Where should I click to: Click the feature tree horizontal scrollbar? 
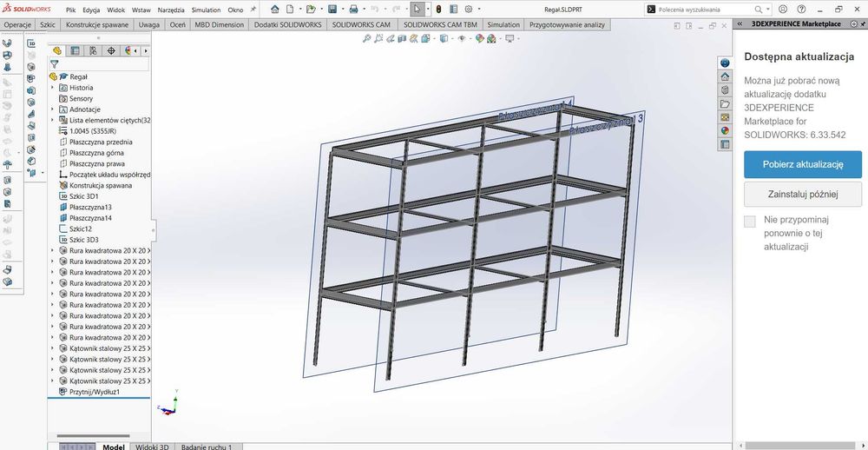(x=93, y=436)
